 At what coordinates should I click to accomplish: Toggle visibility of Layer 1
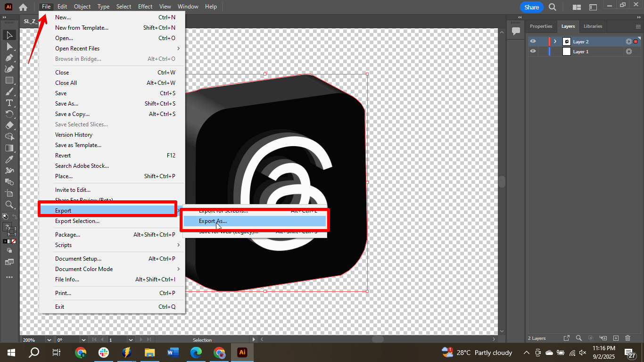533,51
